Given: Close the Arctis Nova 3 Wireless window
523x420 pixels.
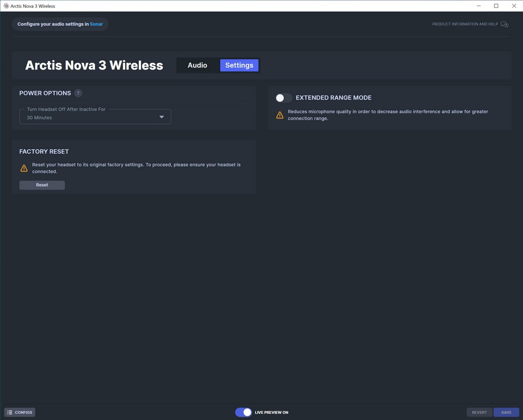Looking at the screenshot, I should pyautogui.click(x=514, y=6).
